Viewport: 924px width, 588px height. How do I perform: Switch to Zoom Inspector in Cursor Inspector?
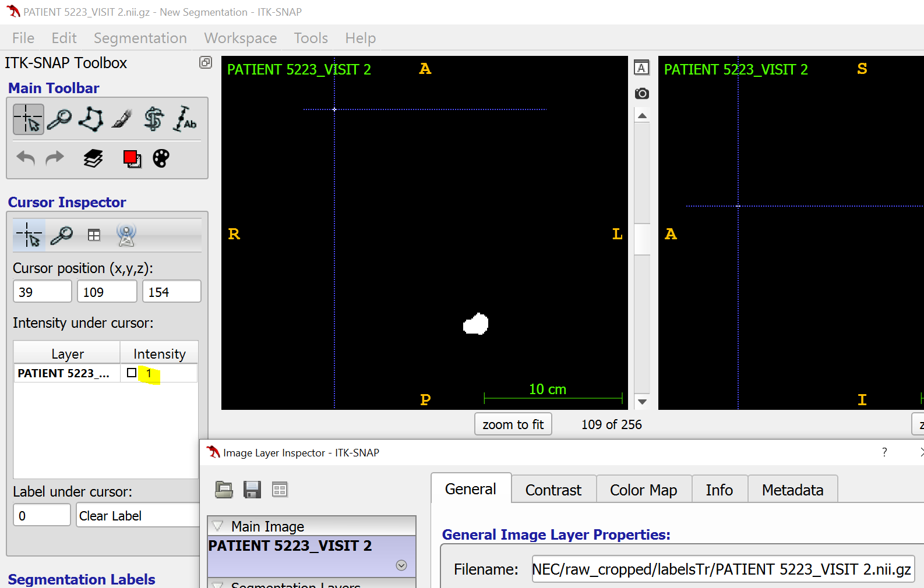[x=61, y=235]
